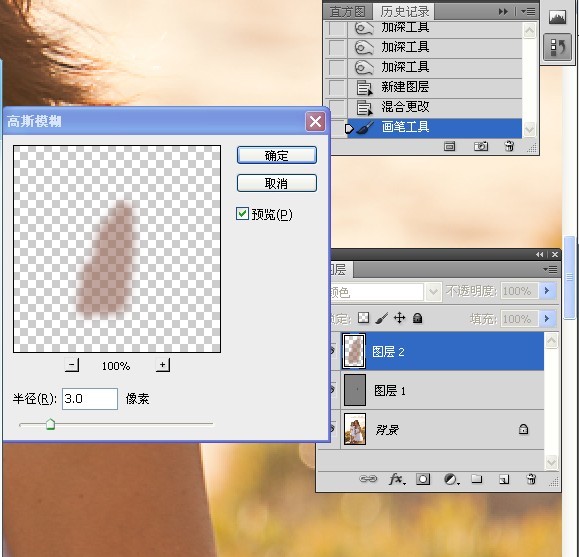Create new fill or adjustment layer icon
Image resolution: width=579 pixels, height=557 pixels.
pos(451,479)
